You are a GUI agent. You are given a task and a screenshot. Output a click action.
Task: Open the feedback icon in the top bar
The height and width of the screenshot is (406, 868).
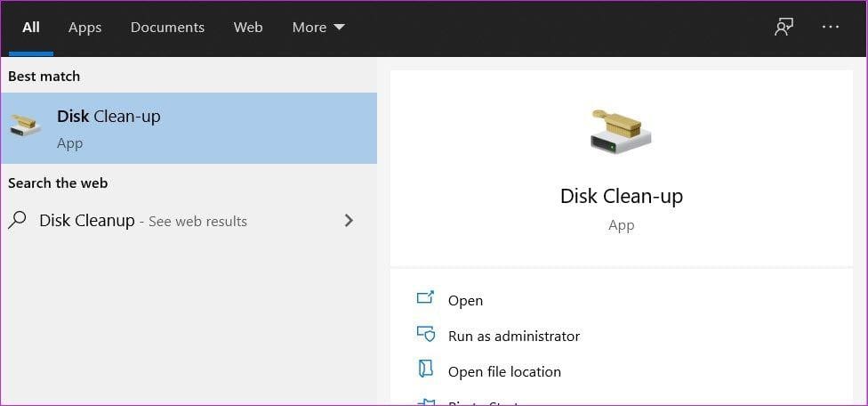784,27
